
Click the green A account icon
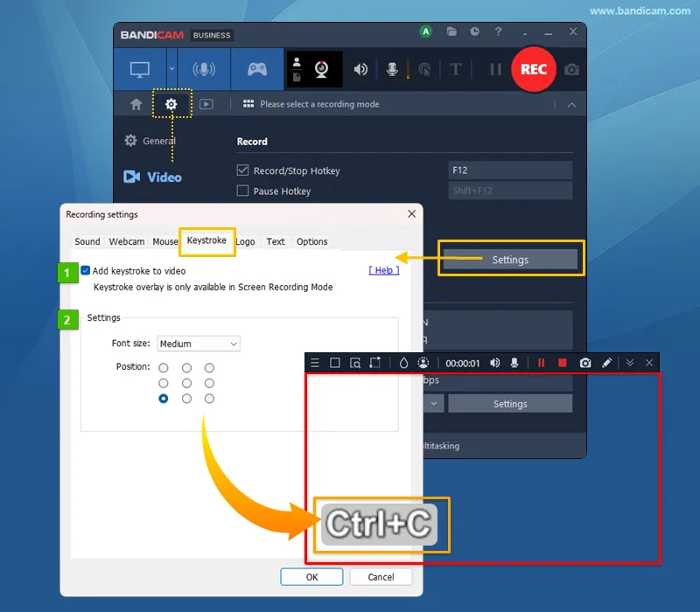[x=426, y=31]
